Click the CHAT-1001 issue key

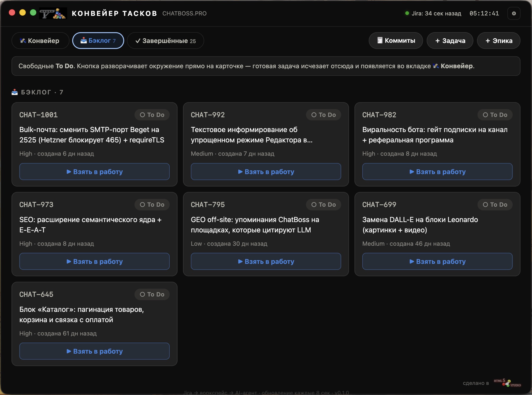point(38,115)
